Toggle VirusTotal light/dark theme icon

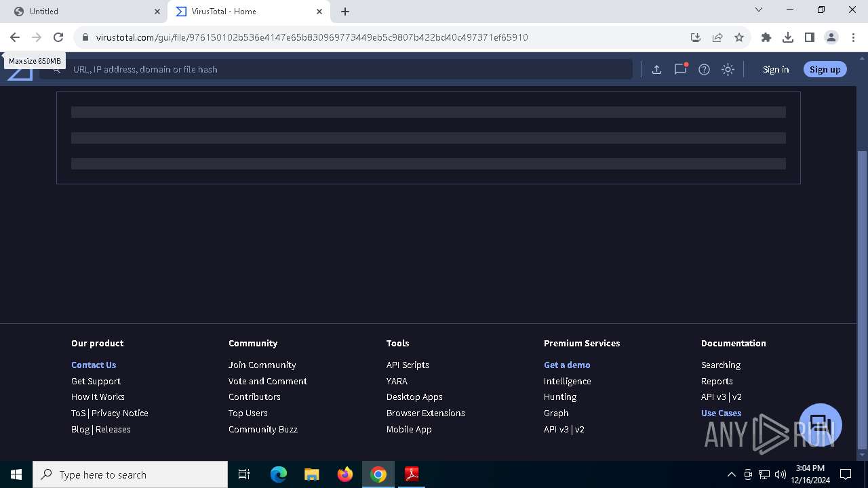tap(728, 69)
